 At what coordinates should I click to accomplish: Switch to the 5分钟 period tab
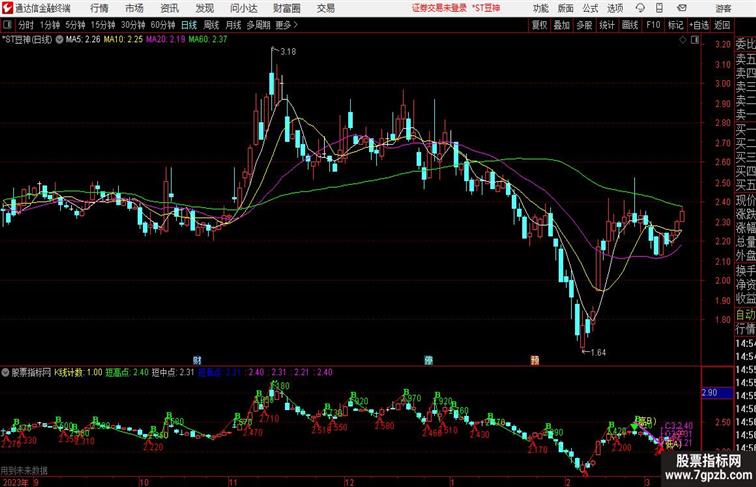(75, 25)
